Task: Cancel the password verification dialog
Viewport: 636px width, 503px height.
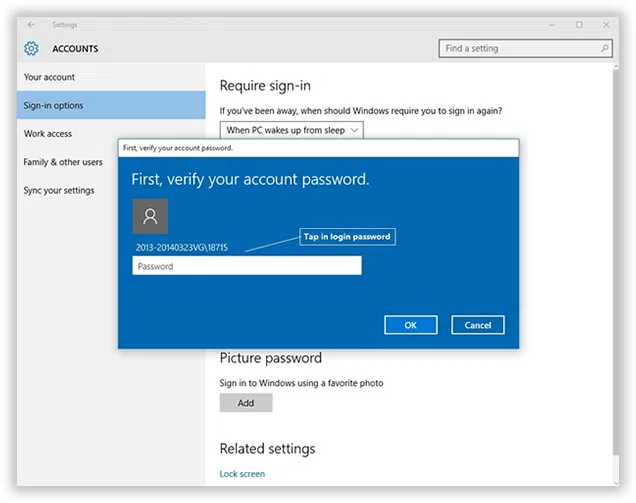Action: [478, 325]
